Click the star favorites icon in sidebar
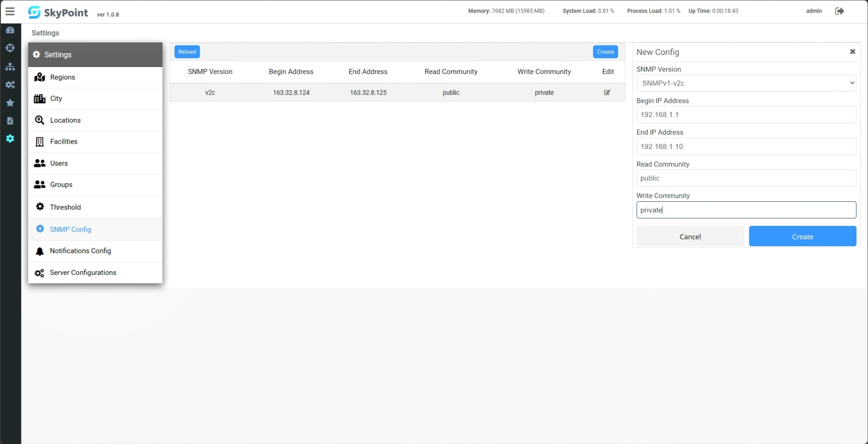The image size is (868, 444). click(x=10, y=103)
